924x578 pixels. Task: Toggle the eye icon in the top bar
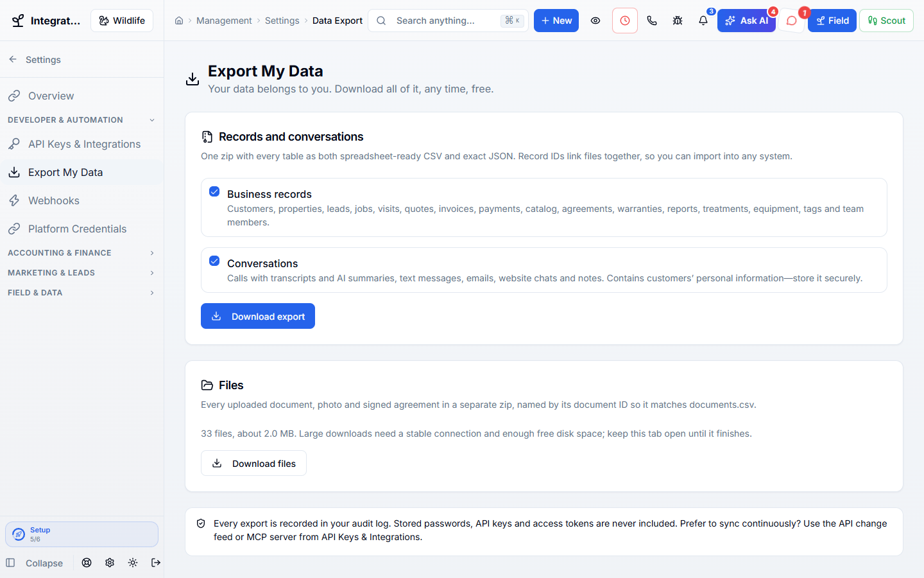pyautogui.click(x=595, y=21)
